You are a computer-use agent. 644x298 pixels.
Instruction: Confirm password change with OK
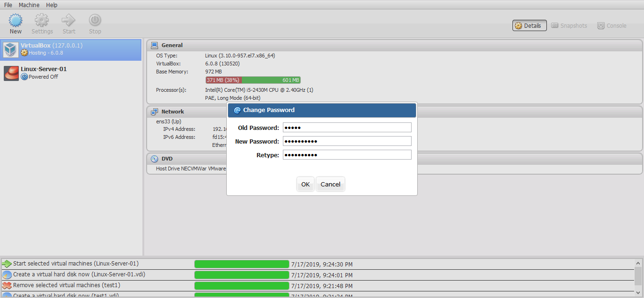click(305, 184)
